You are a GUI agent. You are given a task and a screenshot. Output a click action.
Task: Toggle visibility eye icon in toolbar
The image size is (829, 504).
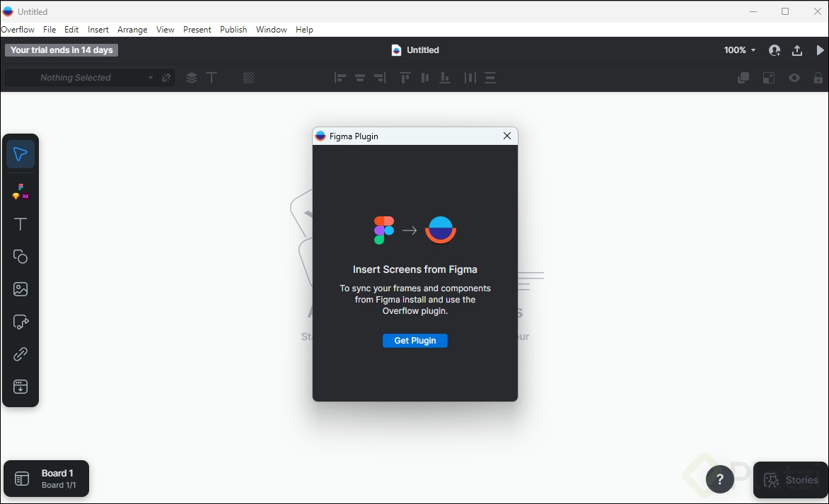pos(794,78)
